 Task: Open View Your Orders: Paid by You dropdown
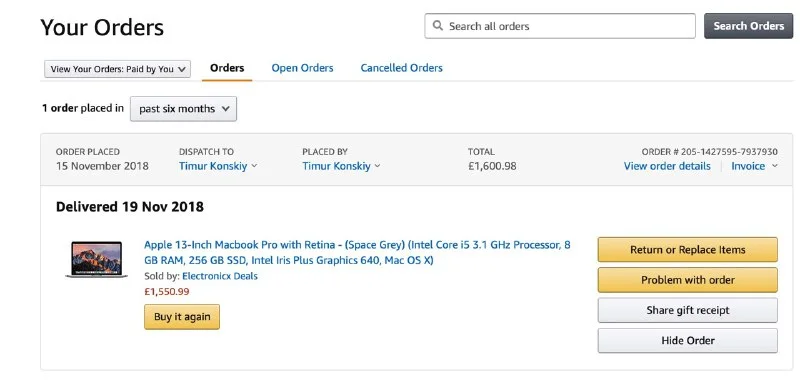pos(117,69)
